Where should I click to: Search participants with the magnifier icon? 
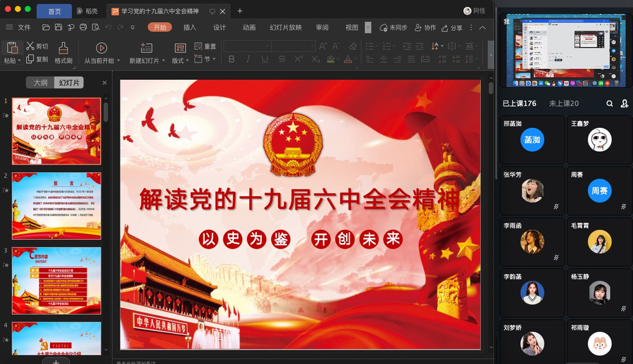610,103
